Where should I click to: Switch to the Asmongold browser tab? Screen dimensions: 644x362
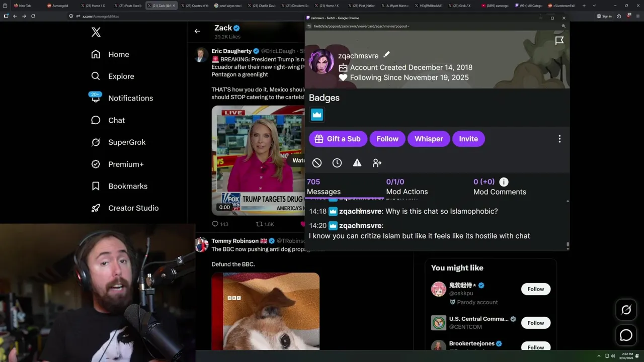point(60,6)
